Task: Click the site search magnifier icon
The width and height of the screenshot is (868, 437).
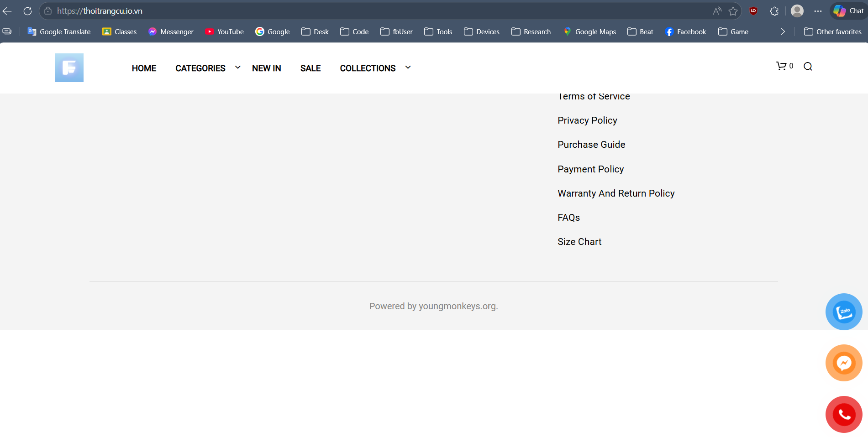Action: pos(808,67)
